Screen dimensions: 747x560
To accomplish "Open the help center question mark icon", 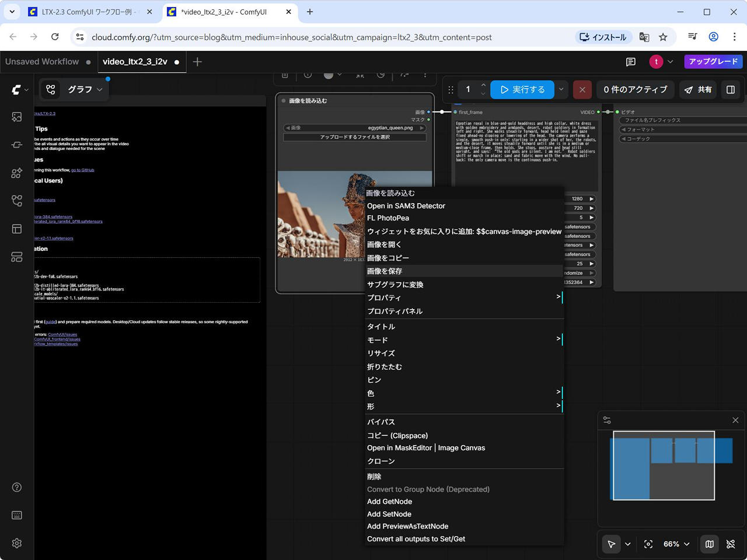I will [17, 488].
